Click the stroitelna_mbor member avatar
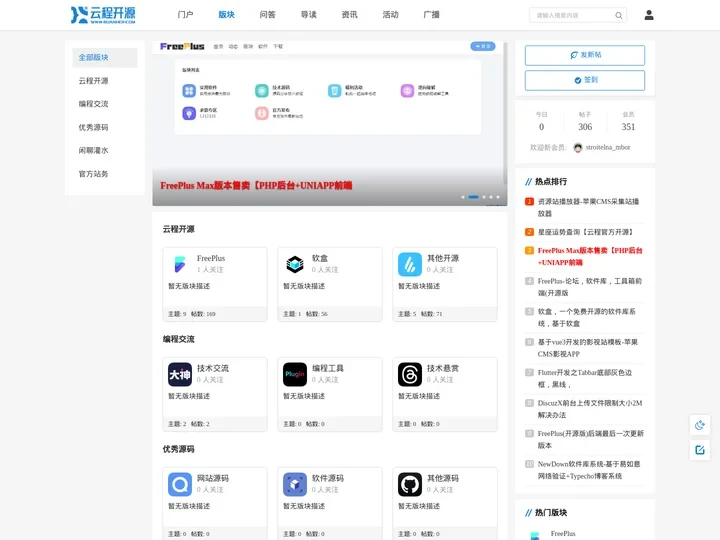Image resolution: width=720 pixels, height=540 pixels. 578,147
